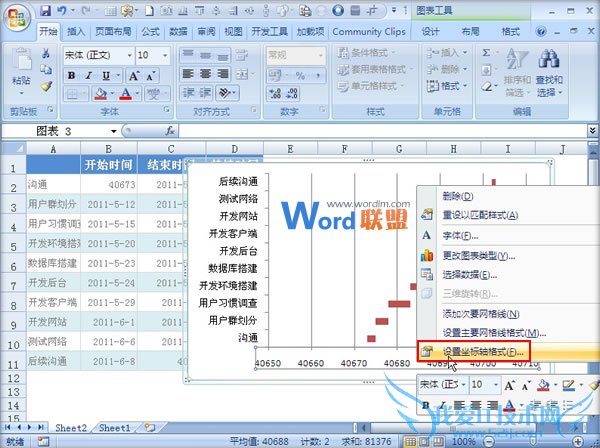Switch to the 页面布局 ribbon tab
600x448 pixels.
click(113, 31)
